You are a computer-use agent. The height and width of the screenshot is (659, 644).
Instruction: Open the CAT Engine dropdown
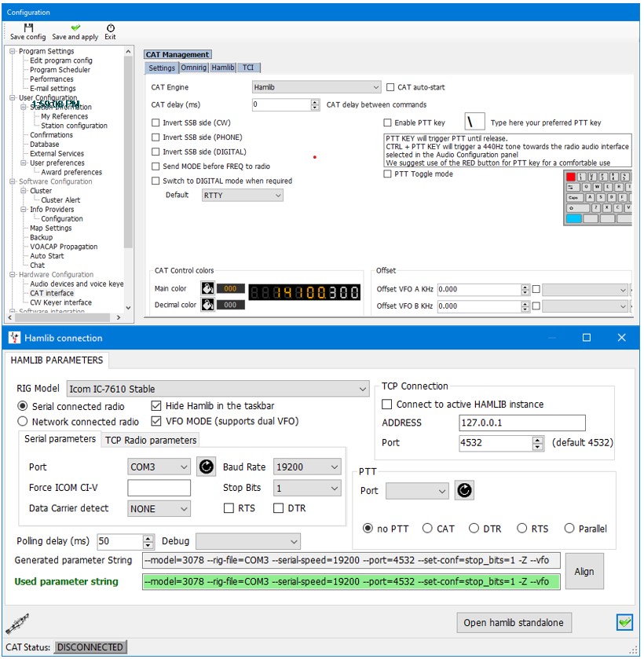[317, 87]
